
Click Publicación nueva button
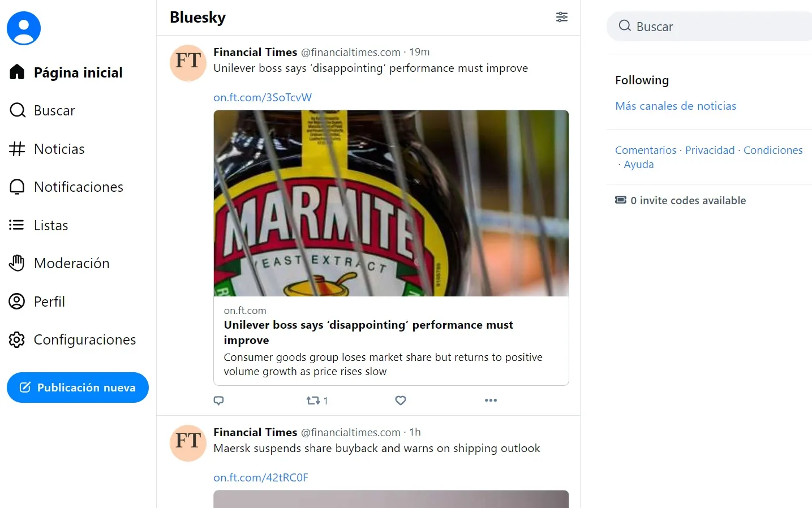pyautogui.click(x=78, y=388)
